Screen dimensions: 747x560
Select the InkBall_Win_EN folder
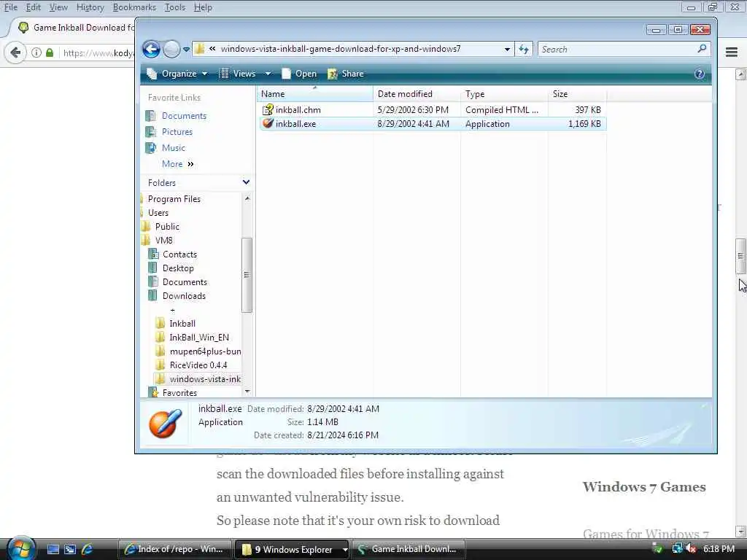(198, 337)
